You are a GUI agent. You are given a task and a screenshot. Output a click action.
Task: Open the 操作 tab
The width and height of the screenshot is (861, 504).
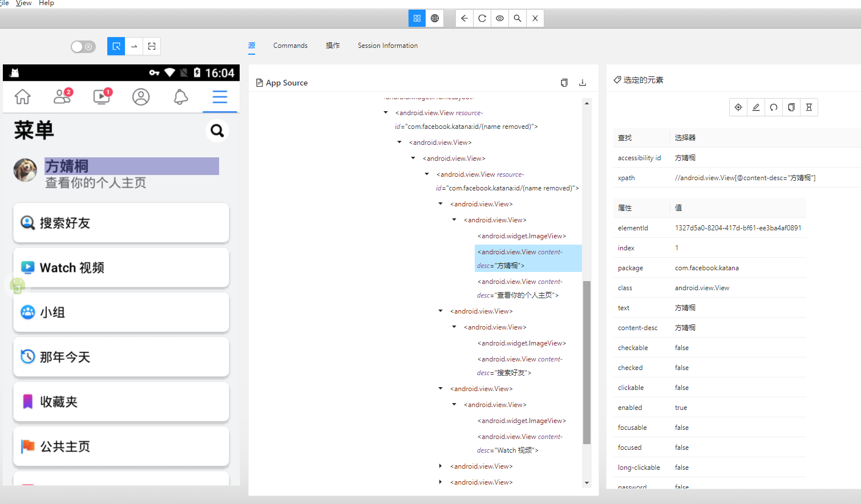pyautogui.click(x=333, y=46)
